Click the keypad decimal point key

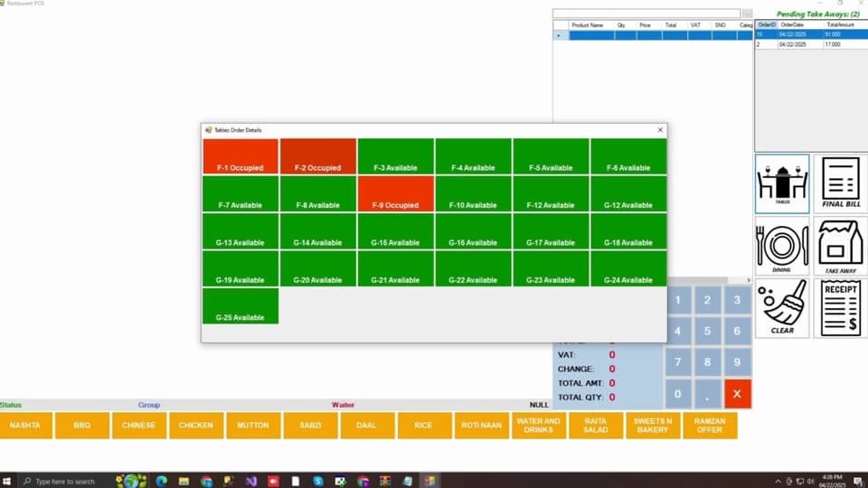point(707,394)
